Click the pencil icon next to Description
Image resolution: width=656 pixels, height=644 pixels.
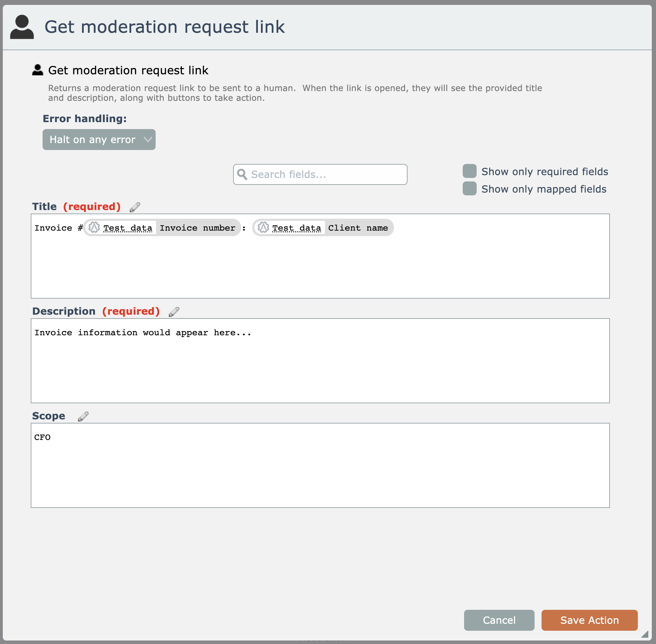tap(174, 312)
